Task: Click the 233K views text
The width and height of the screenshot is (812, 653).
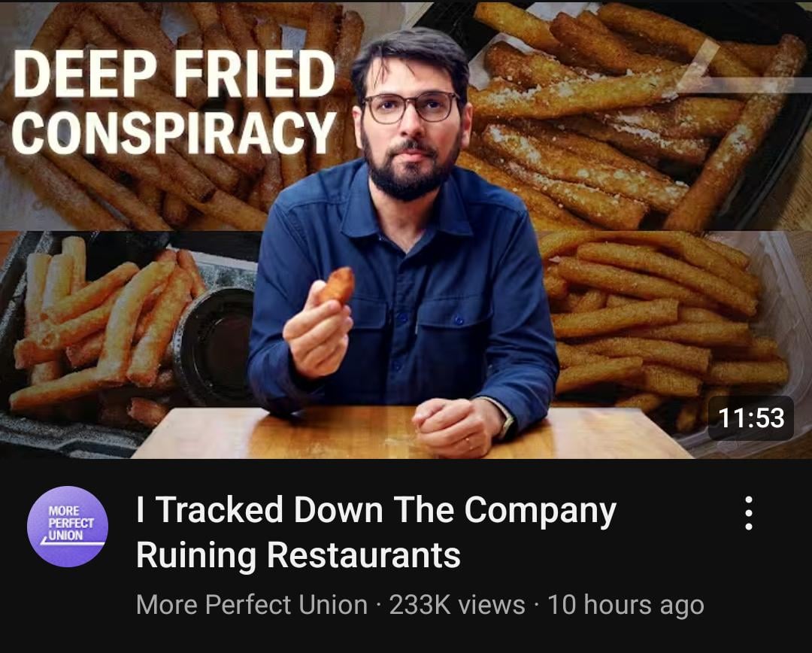Action: (457, 605)
